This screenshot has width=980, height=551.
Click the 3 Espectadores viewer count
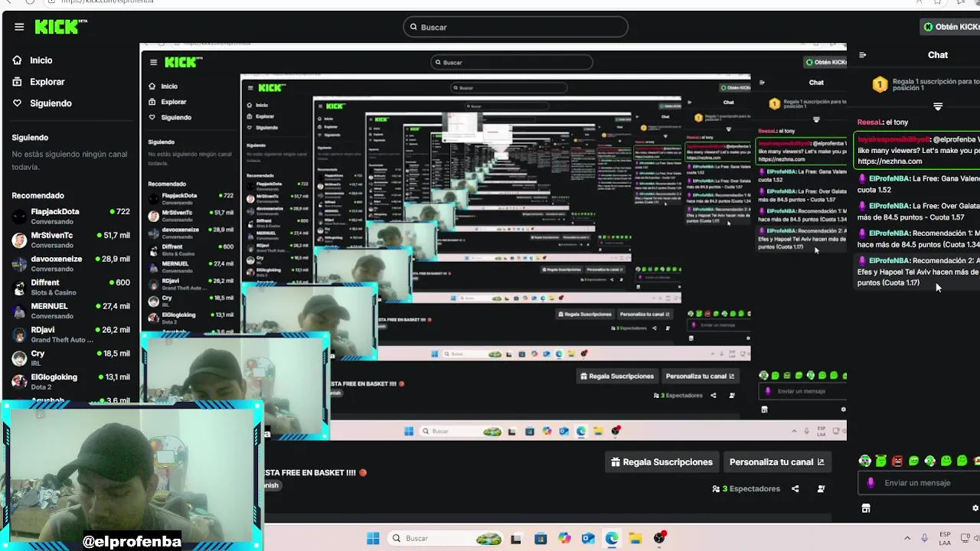pyautogui.click(x=746, y=489)
